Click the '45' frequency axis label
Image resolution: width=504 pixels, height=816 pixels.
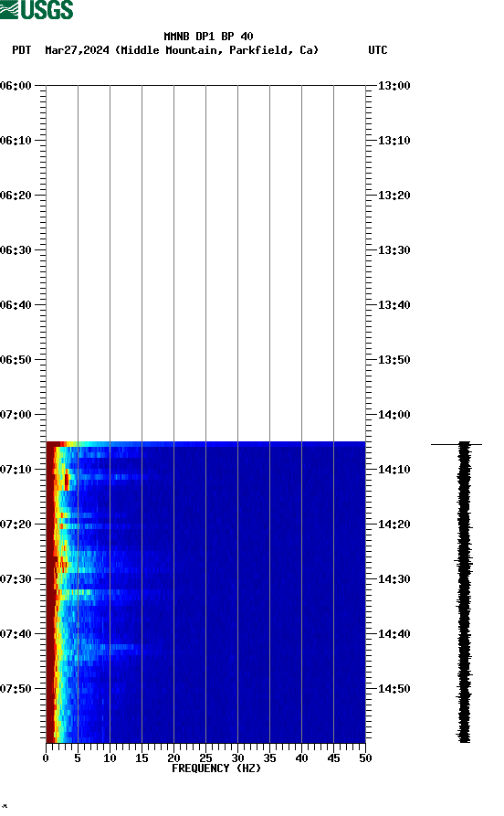(333, 758)
